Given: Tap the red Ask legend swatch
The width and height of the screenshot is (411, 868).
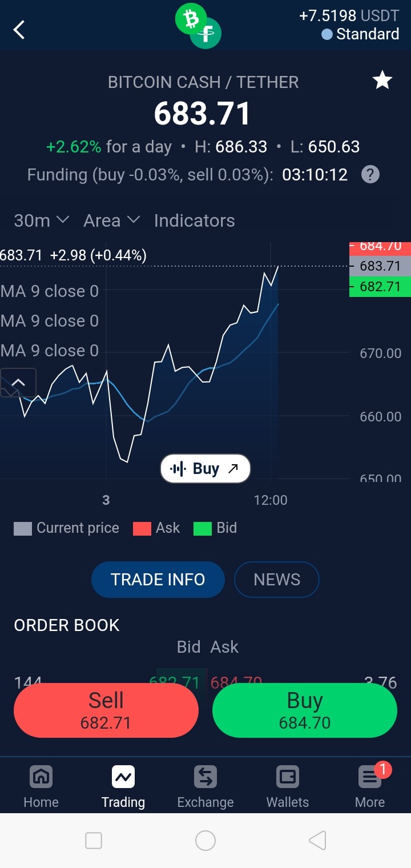Looking at the screenshot, I should (x=142, y=528).
